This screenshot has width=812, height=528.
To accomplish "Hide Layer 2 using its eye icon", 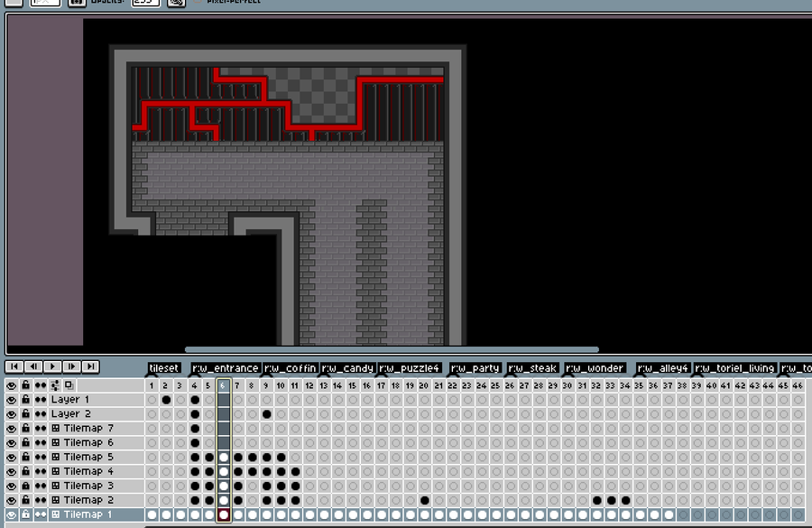I will (x=11, y=414).
